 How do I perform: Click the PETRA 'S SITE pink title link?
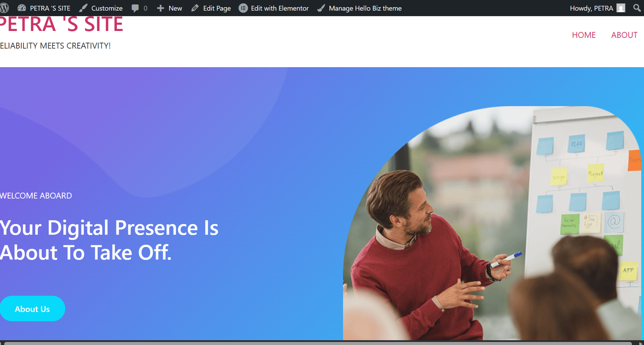click(62, 25)
